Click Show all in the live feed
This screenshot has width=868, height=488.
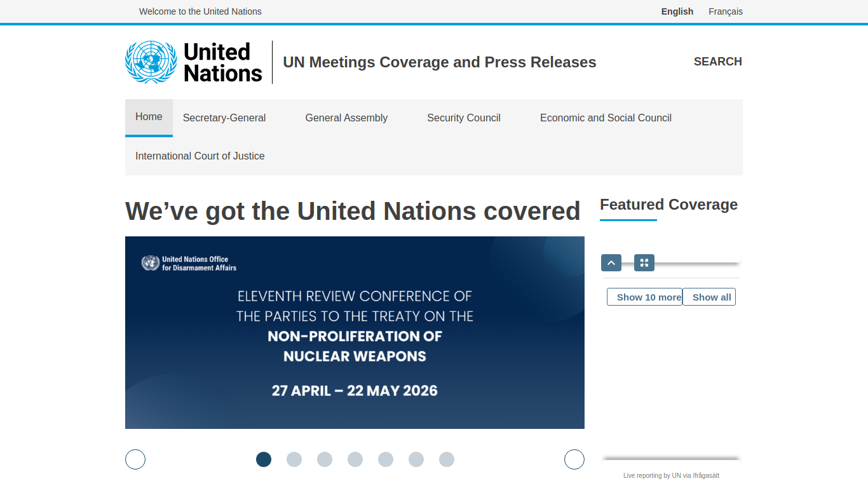click(709, 297)
